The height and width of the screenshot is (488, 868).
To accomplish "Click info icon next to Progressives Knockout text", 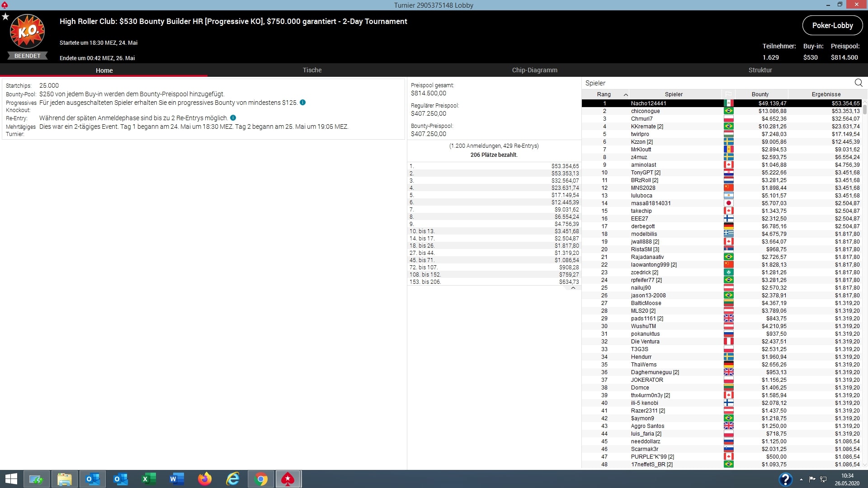I will (x=303, y=103).
